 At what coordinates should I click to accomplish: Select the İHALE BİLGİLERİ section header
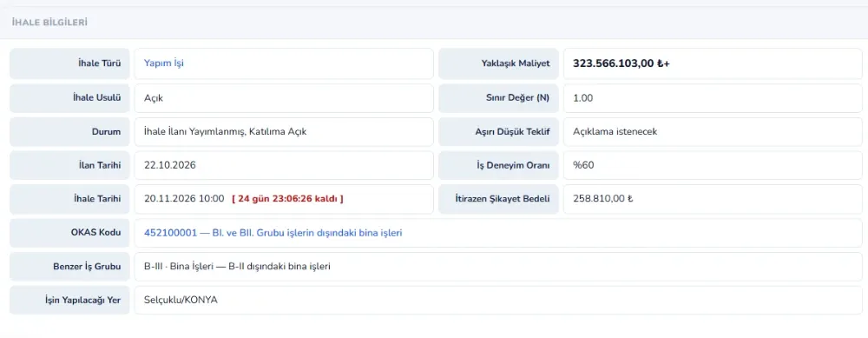coord(49,23)
